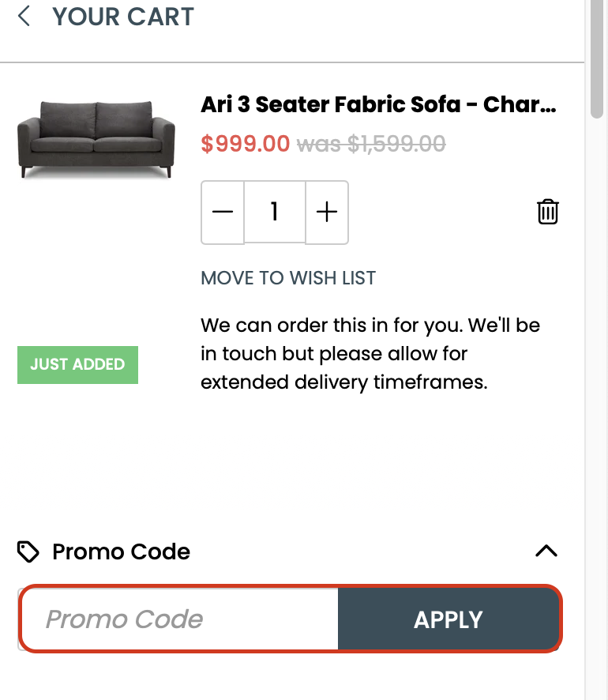Click the promo code tag icon

[26, 551]
